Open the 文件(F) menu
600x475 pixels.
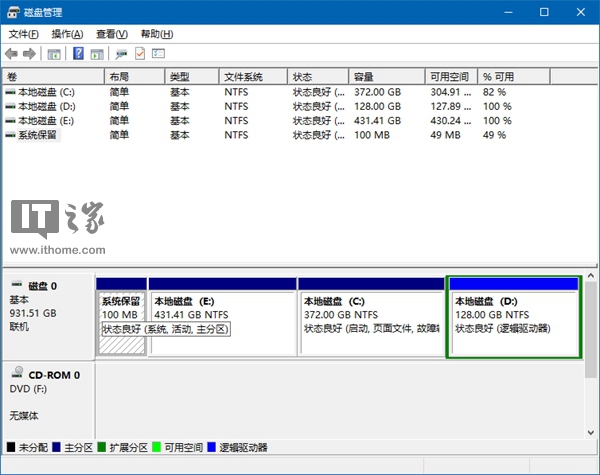point(23,34)
